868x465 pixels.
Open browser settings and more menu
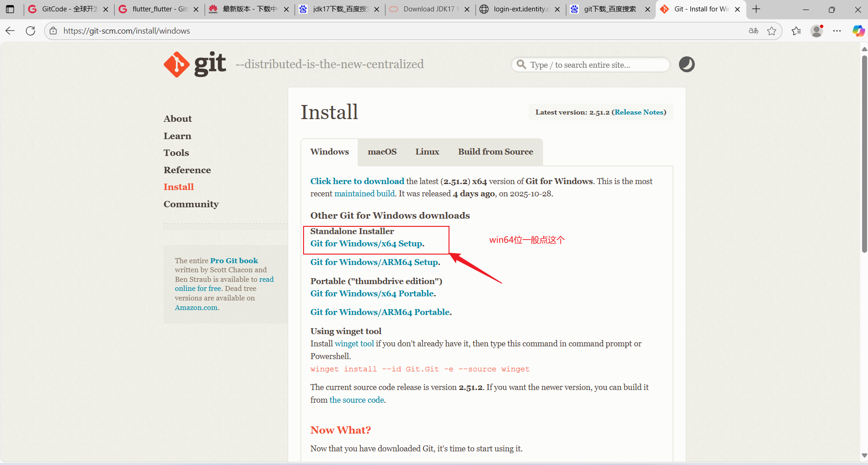[837, 31]
